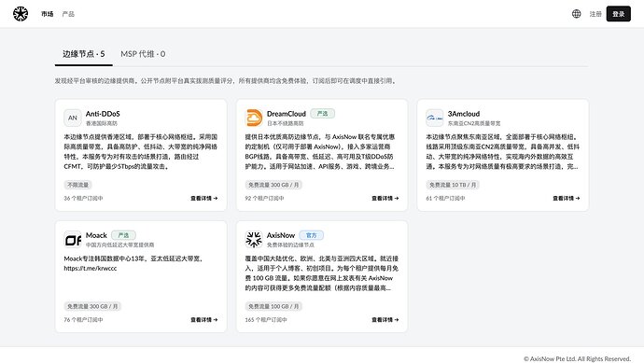Click the 注册 link

(595, 14)
